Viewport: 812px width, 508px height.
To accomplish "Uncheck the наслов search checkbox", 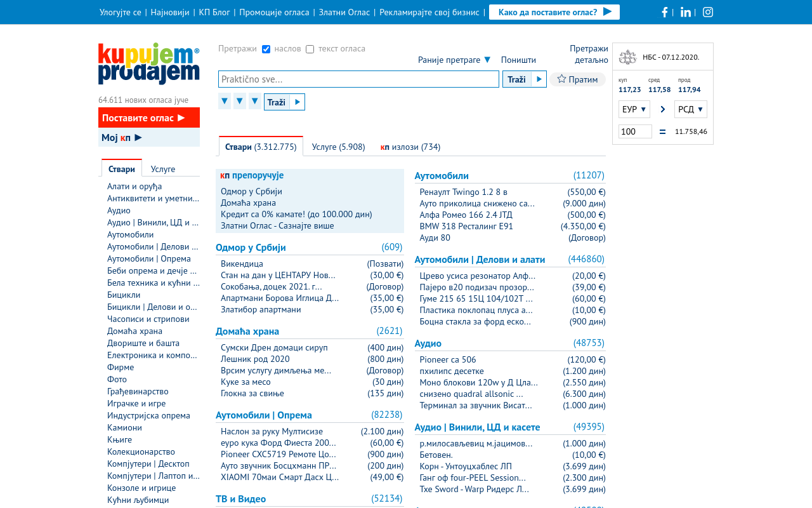I will point(266,49).
